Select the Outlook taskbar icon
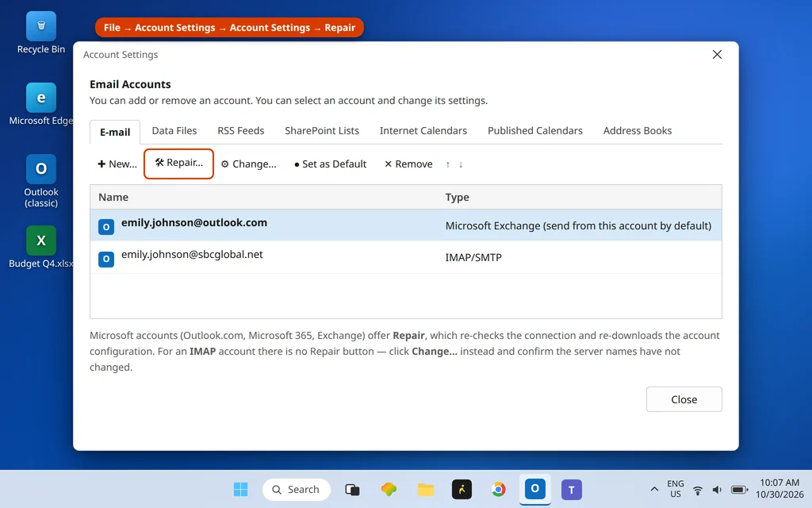 [x=535, y=489]
